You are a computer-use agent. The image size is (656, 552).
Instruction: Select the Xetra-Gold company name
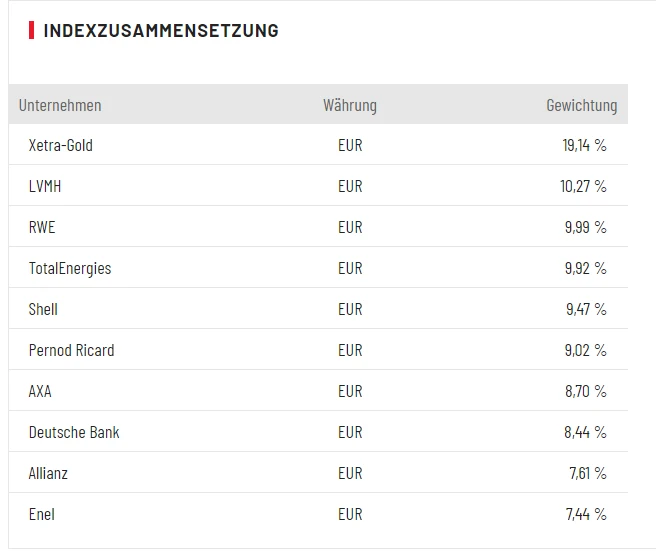pos(61,145)
